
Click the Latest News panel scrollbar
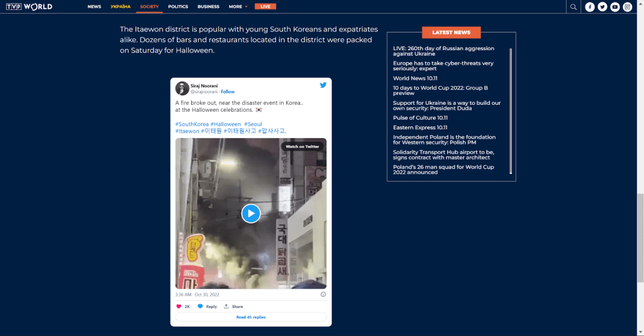(511, 110)
